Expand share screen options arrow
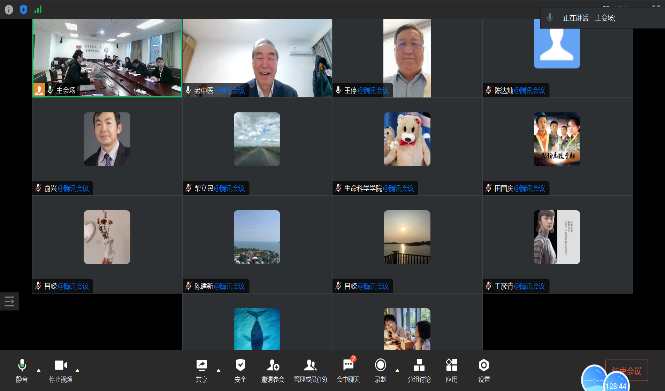The image size is (665, 391). click(218, 370)
